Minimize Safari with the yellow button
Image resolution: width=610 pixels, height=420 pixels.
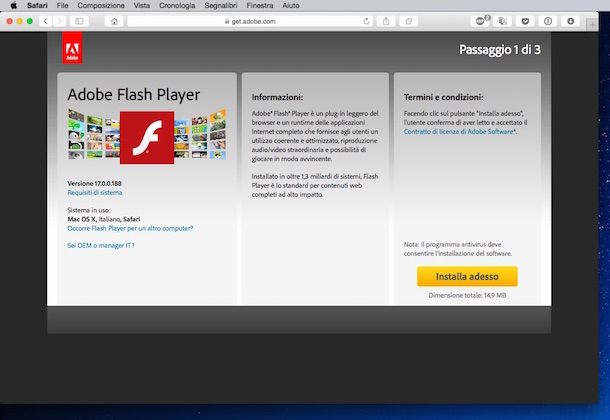pos(19,21)
